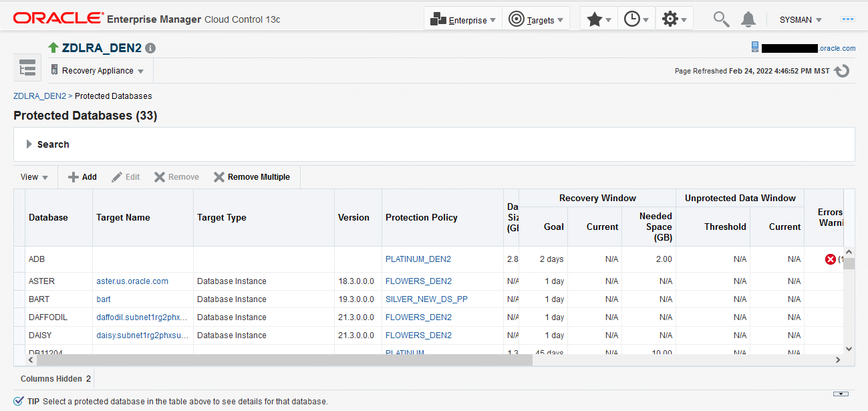Open the SYSMAN user menu
The image size is (868, 411).
[x=801, y=20]
